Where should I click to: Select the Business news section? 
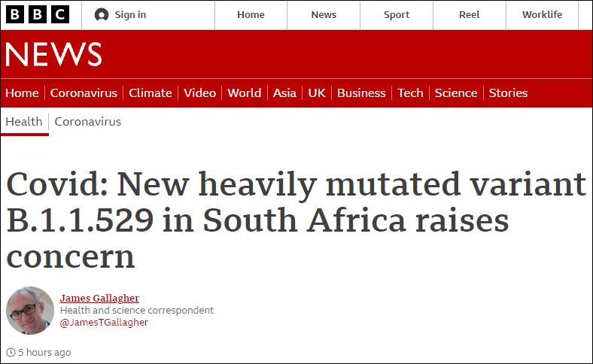pyautogui.click(x=361, y=93)
